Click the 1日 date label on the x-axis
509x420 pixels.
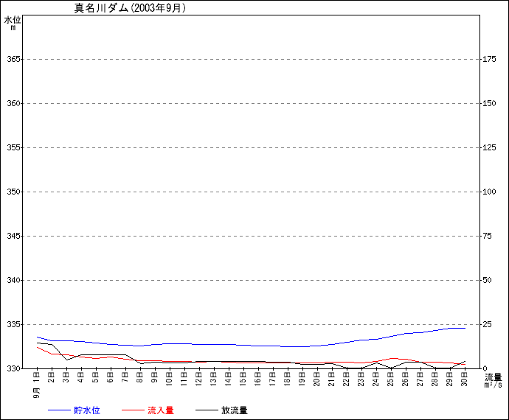coord(37,377)
